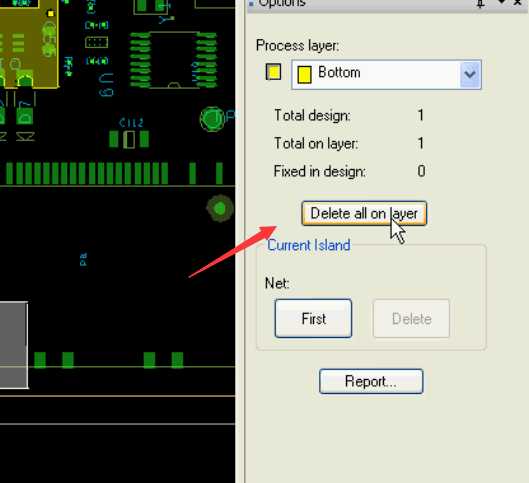529x483 pixels.
Task: Close the Options panel
Action: [x=517, y=3]
